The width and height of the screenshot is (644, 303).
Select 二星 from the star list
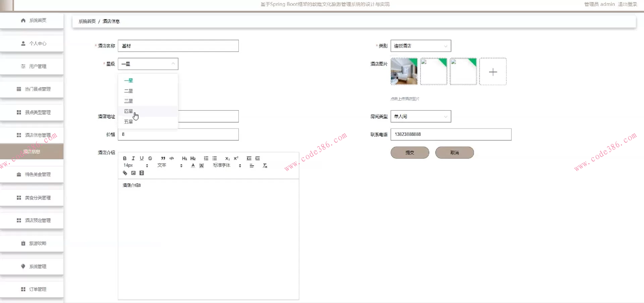coord(148,91)
